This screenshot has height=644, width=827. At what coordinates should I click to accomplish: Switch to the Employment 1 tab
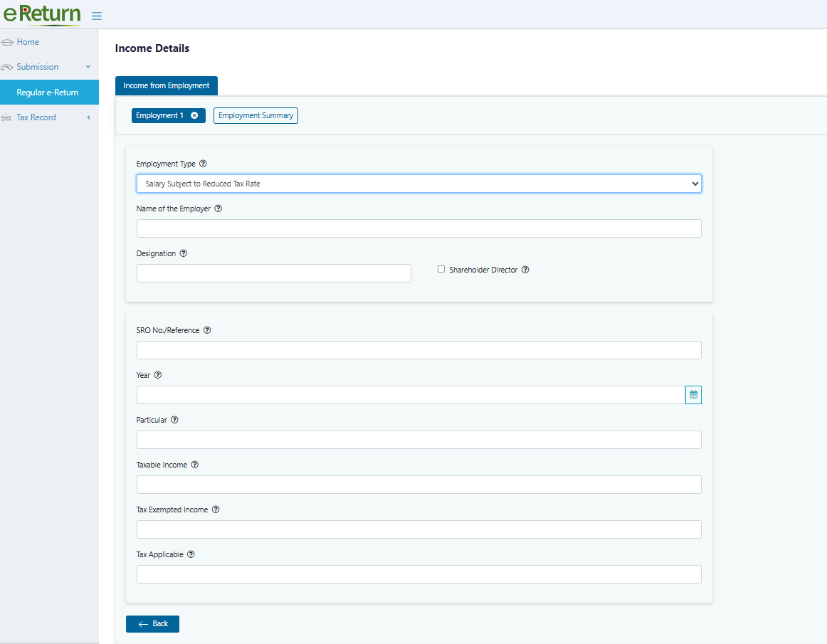tap(160, 115)
